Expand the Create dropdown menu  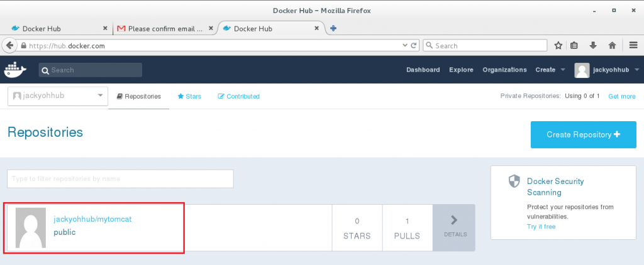tap(550, 70)
